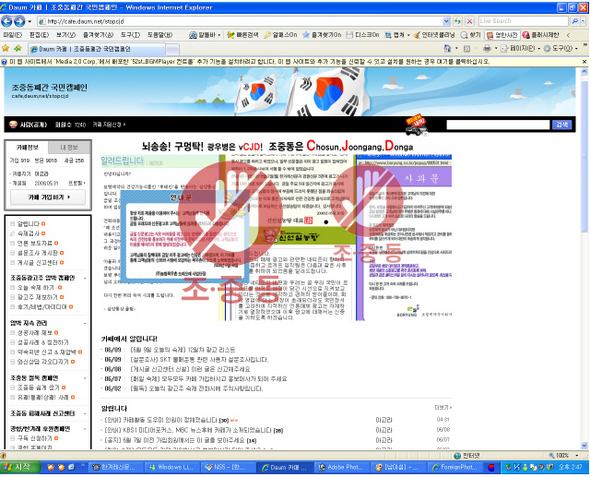Image resolution: width=590 pixels, height=477 pixels.
Task: Open the address bar history dropdown arrow
Action: (x=446, y=21)
